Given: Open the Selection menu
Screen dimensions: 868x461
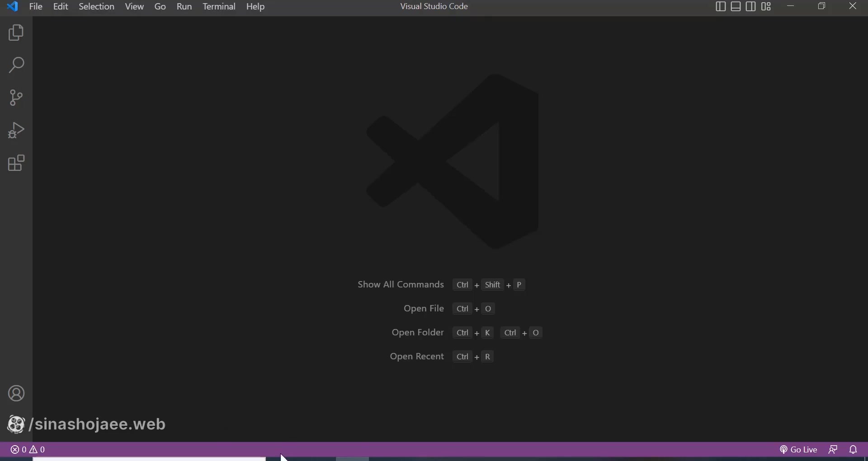Looking at the screenshot, I should (x=96, y=7).
